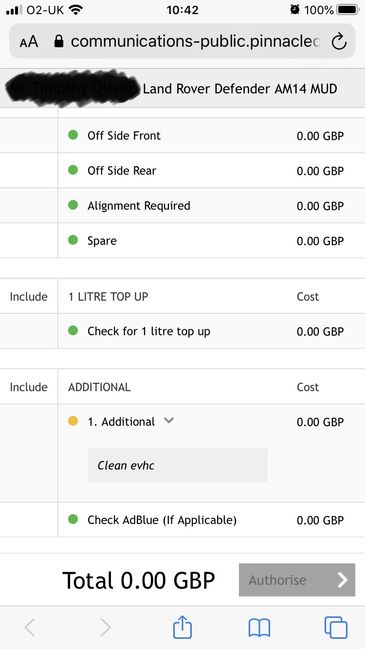Click the amber dot beside 1. Additional
The width and height of the screenshot is (365, 649).
pos(73,421)
